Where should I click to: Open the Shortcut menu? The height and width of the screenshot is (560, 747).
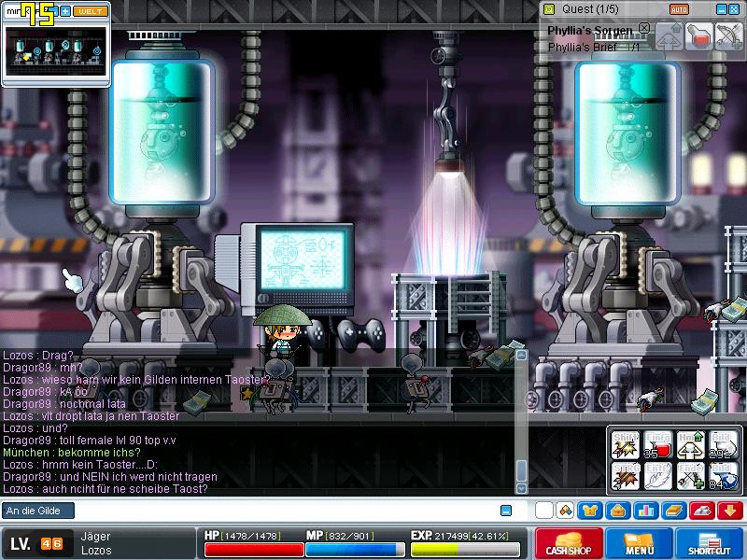click(x=711, y=544)
